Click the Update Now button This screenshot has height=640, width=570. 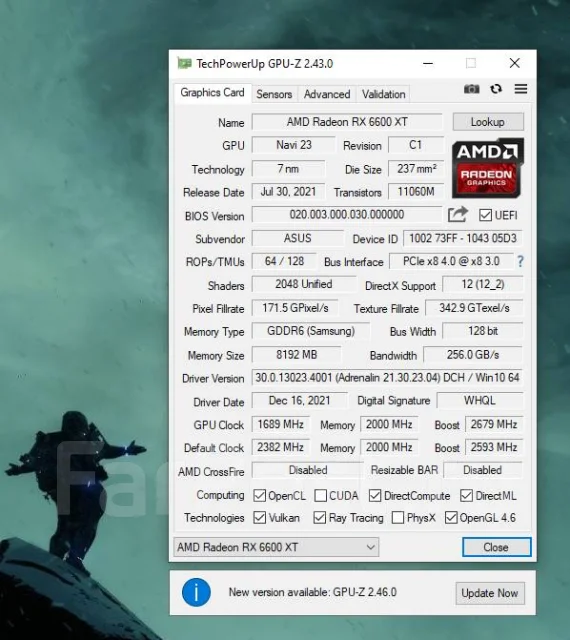[x=490, y=593]
